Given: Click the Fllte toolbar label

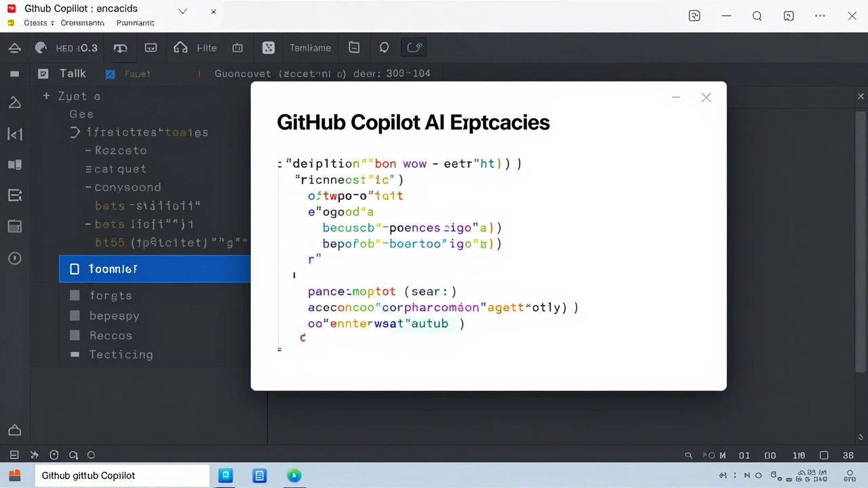Looking at the screenshot, I should coord(207,48).
